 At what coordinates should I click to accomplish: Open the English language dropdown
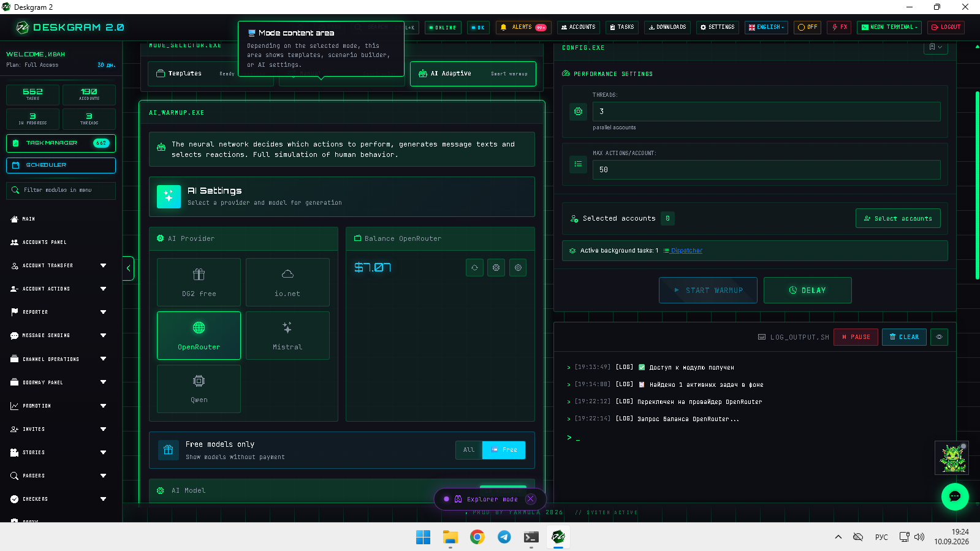coord(766,28)
